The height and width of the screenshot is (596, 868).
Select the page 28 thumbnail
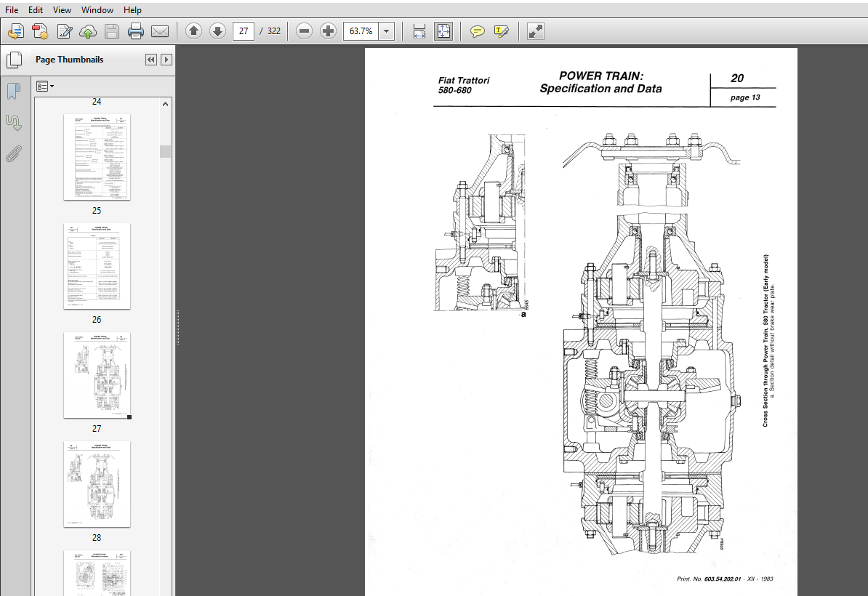tap(97, 483)
